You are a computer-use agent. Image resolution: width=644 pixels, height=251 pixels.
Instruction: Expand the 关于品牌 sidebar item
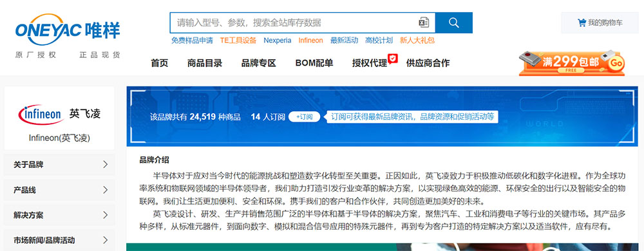tap(59, 165)
